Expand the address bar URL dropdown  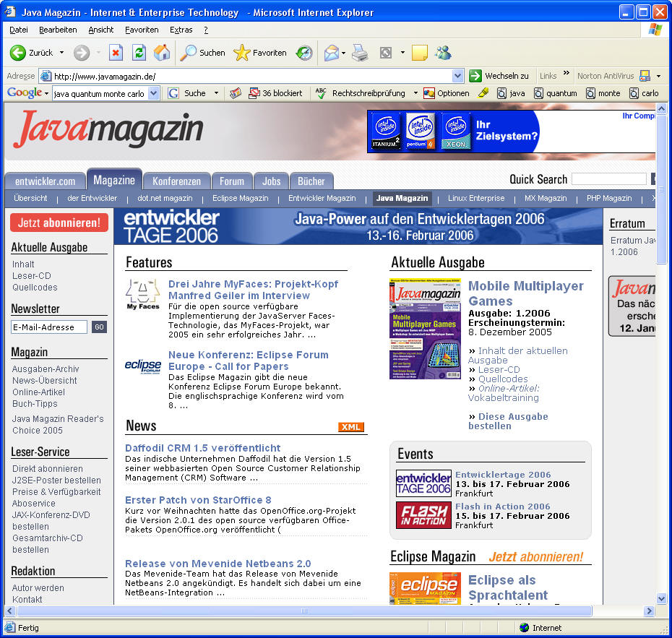[457, 76]
